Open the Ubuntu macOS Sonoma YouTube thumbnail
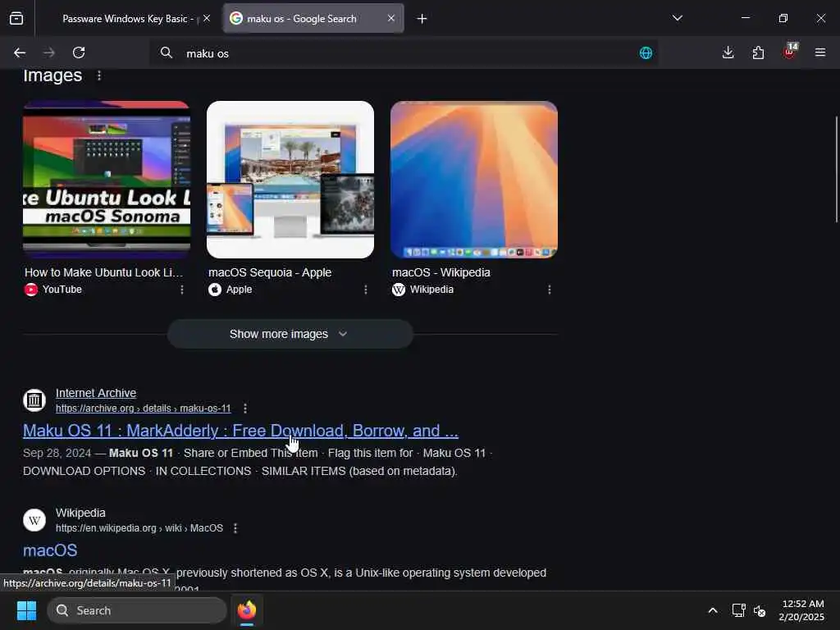Viewport: 840px width, 630px height. pyautogui.click(x=107, y=180)
